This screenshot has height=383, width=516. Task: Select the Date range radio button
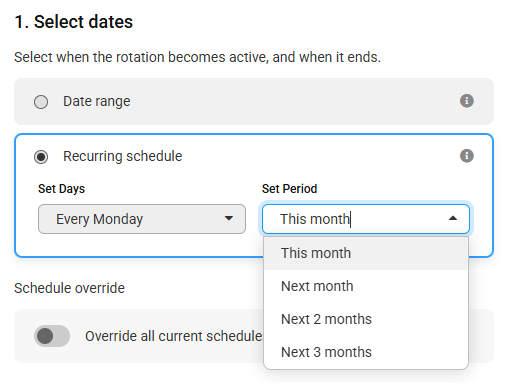coord(41,102)
